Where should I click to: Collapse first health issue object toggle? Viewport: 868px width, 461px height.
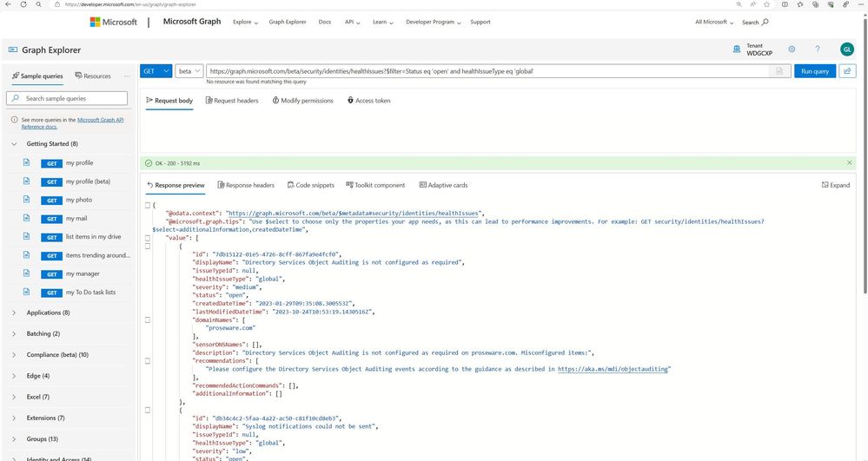(x=148, y=247)
